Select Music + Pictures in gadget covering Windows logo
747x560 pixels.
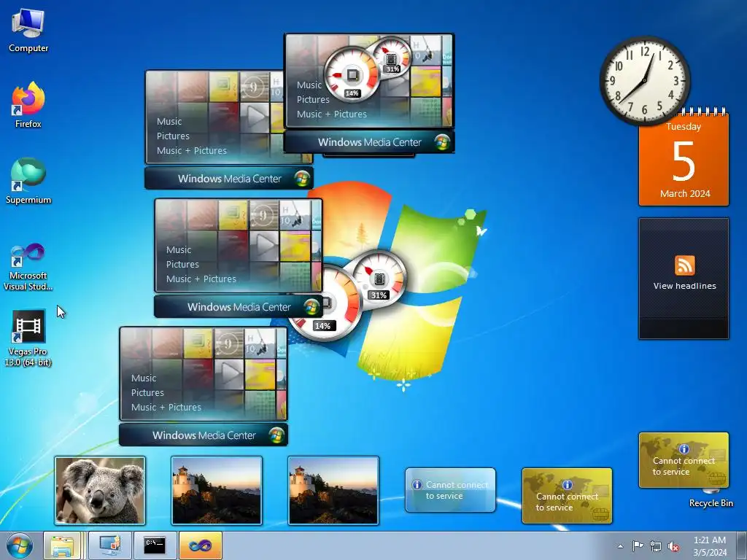[x=201, y=279]
